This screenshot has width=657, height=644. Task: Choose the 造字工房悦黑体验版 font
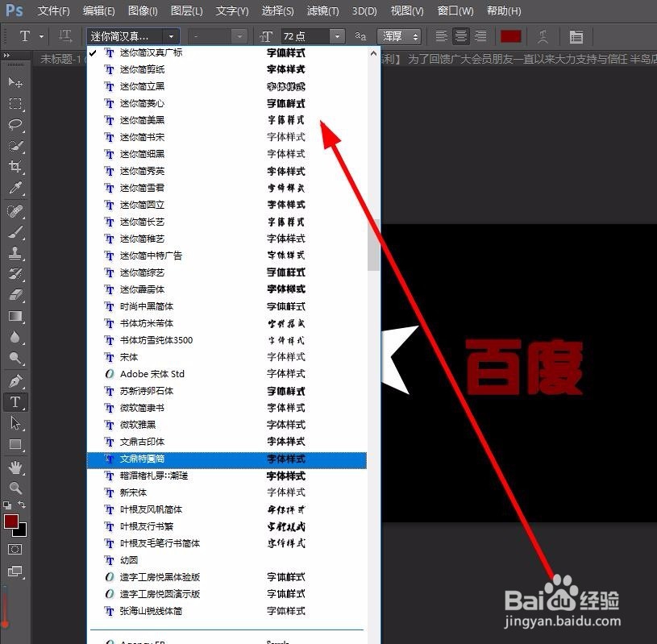[227, 577]
